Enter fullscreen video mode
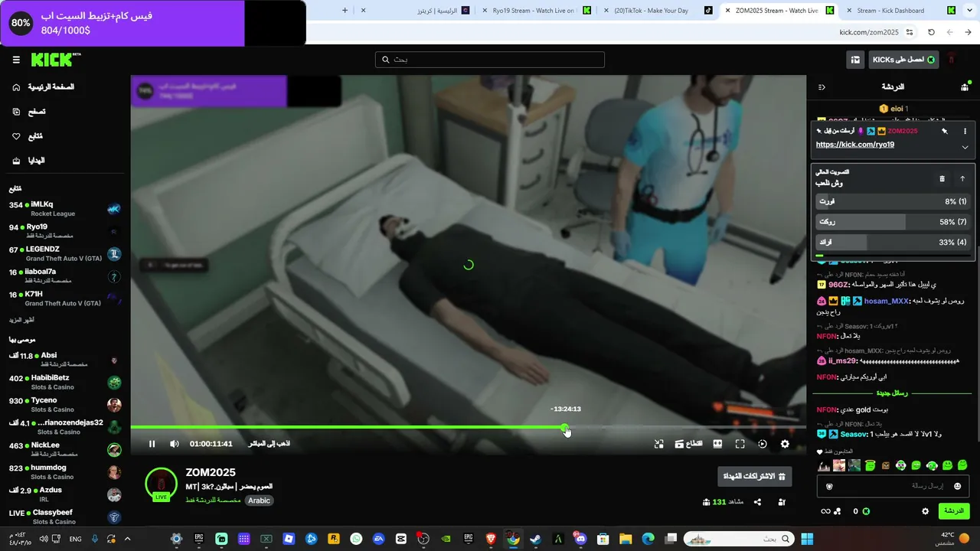This screenshot has height=551, width=980. tap(740, 444)
